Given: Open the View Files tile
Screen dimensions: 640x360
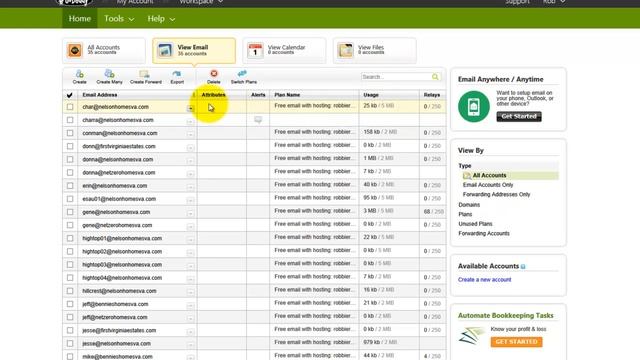Looking at the screenshot, I should (x=374, y=50).
